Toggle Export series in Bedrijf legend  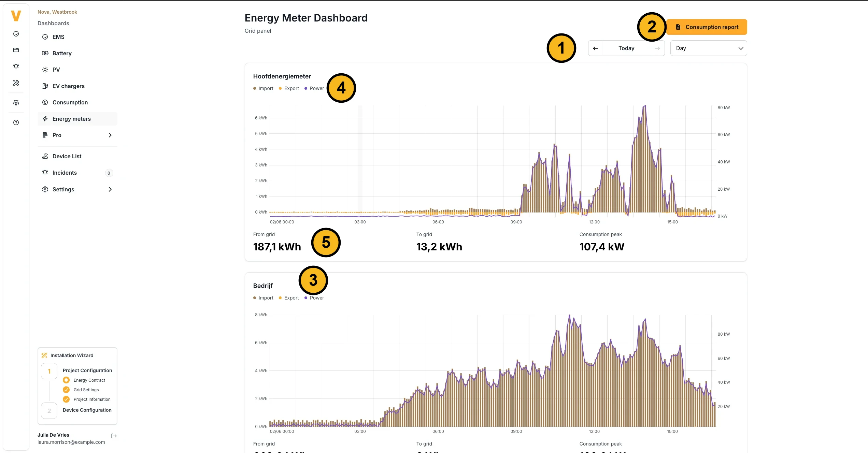pos(289,298)
